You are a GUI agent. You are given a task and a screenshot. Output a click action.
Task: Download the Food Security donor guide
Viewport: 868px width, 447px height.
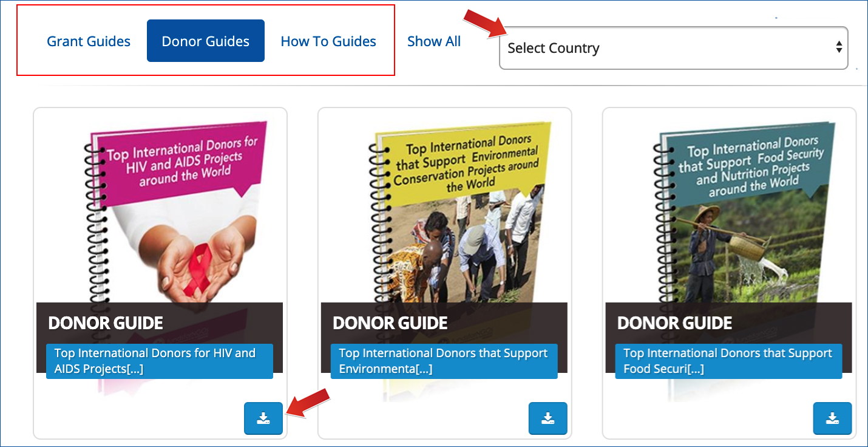(x=832, y=418)
